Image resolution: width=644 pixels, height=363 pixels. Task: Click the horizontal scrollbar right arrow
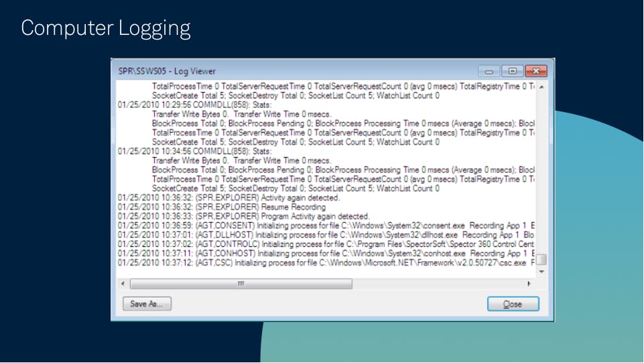click(529, 284)
